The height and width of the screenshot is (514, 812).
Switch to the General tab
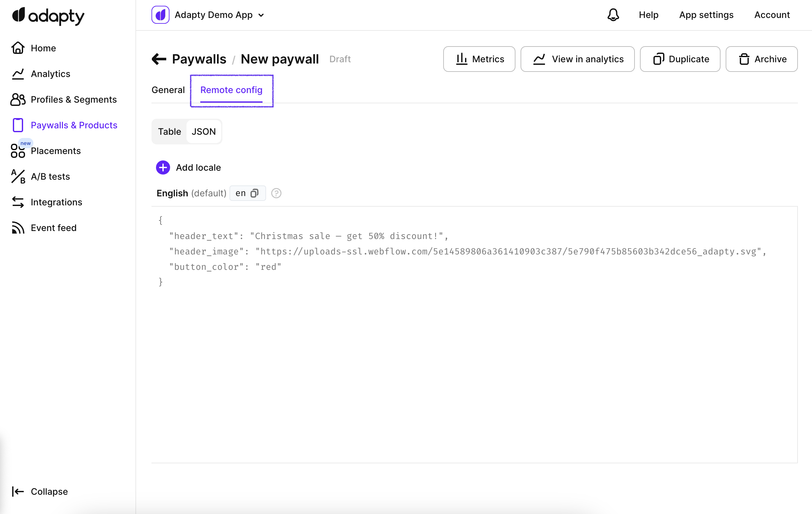click(x=168, y=90)
